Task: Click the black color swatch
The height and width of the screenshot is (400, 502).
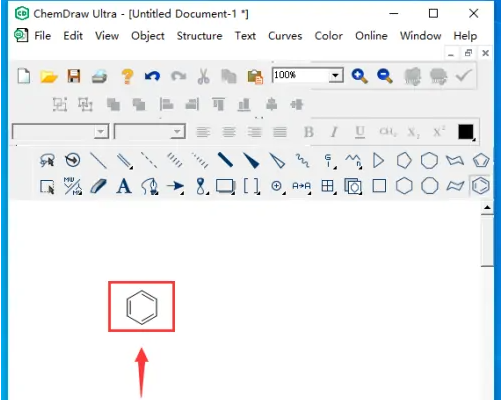Action: [x=466, y=132]
